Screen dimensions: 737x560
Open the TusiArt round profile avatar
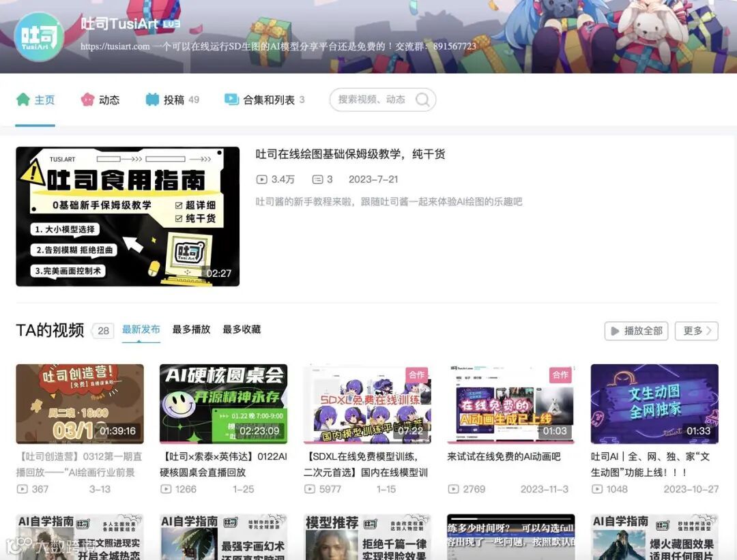tap(38, 36)
